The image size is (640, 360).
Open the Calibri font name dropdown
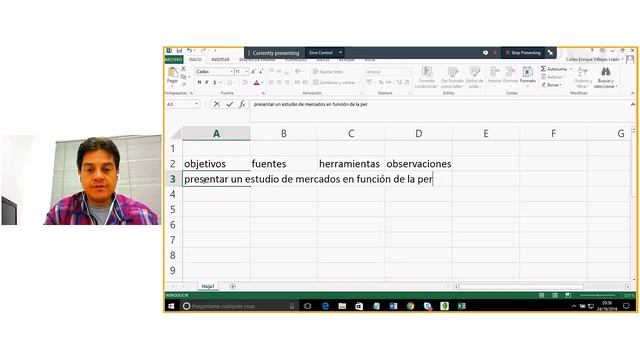tap(231, 71)
